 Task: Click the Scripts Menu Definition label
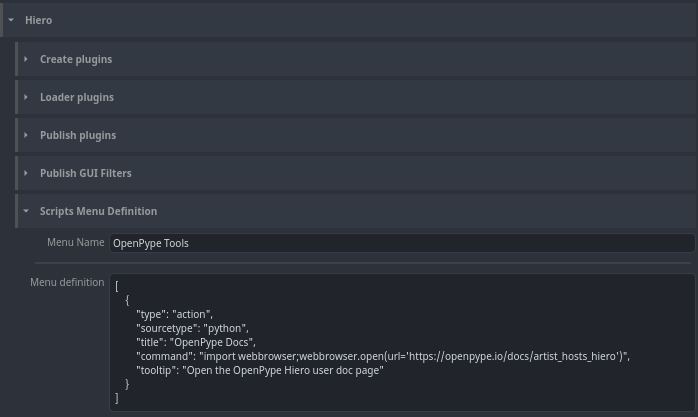pyautogui.click(x=98, y=211)
